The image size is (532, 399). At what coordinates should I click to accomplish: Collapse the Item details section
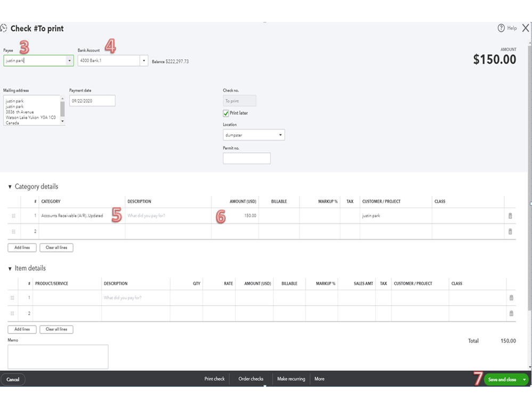click(10, 268)
